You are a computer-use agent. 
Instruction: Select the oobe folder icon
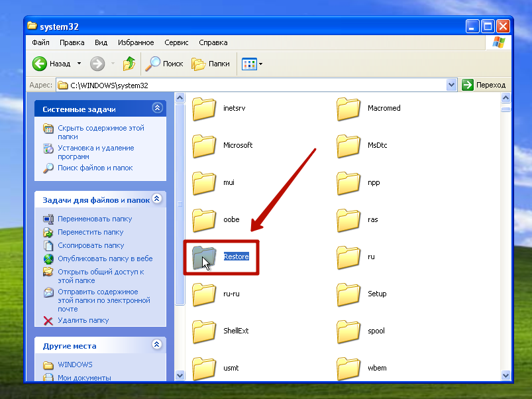[x=204, y=220]
